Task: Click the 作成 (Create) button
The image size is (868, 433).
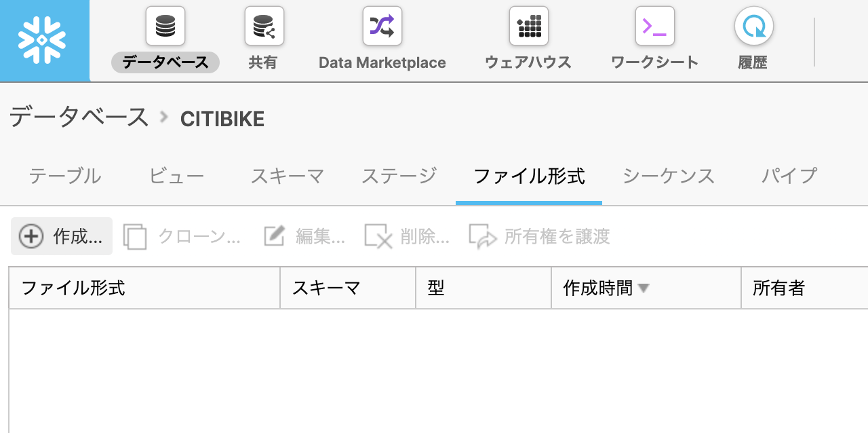Action: (x=61, y=236)
